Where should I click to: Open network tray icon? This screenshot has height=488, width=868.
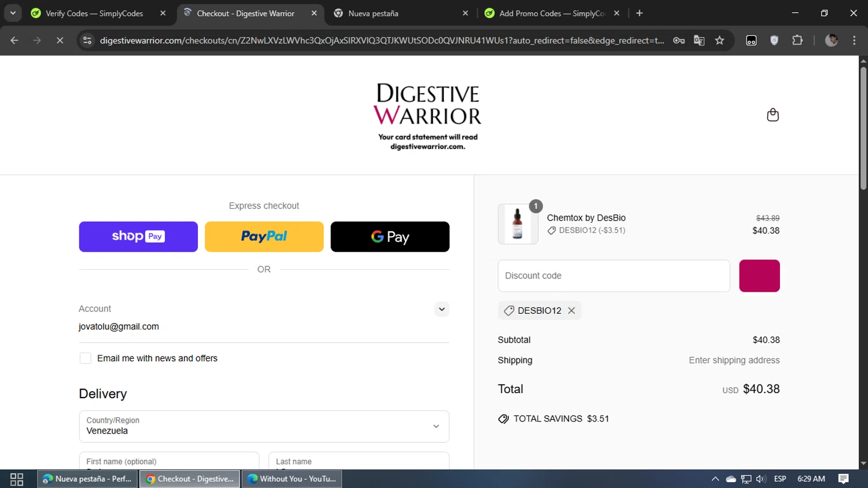point(746,479)
